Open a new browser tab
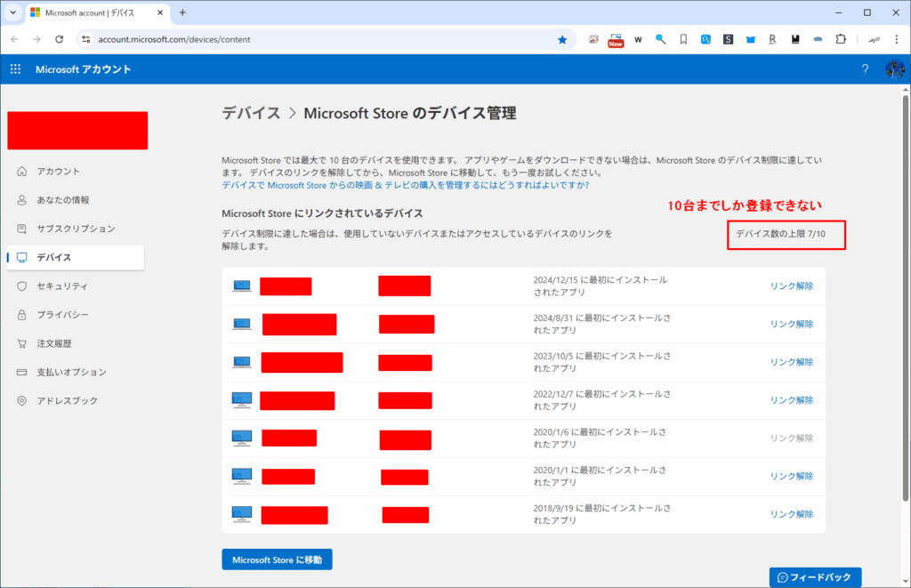 [182, 12]
